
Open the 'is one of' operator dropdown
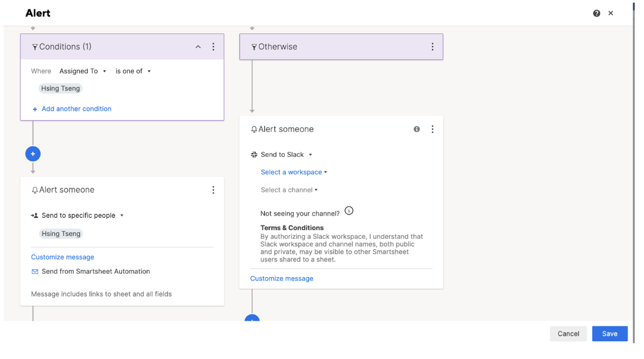point(133,71)
